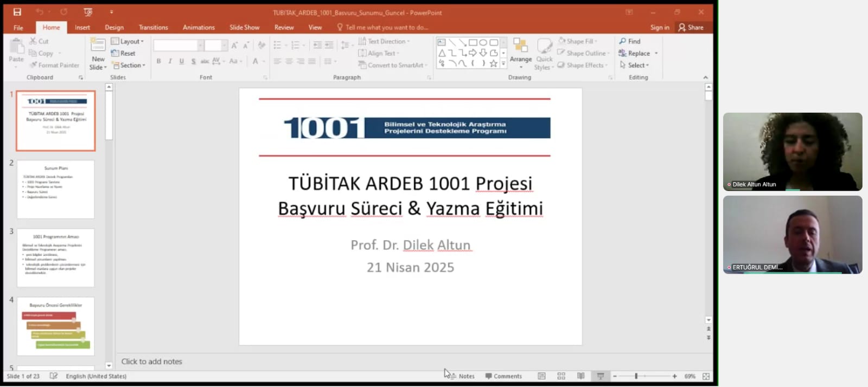Switch to the Design tab

tap(114, 27)
